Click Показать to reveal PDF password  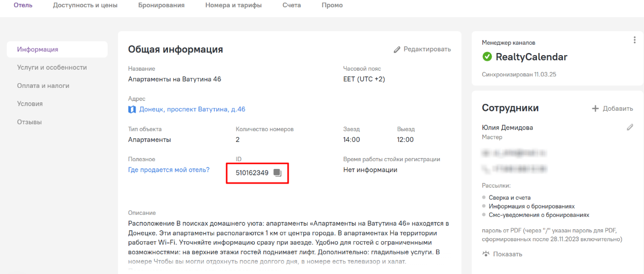(x=507, y=254)
